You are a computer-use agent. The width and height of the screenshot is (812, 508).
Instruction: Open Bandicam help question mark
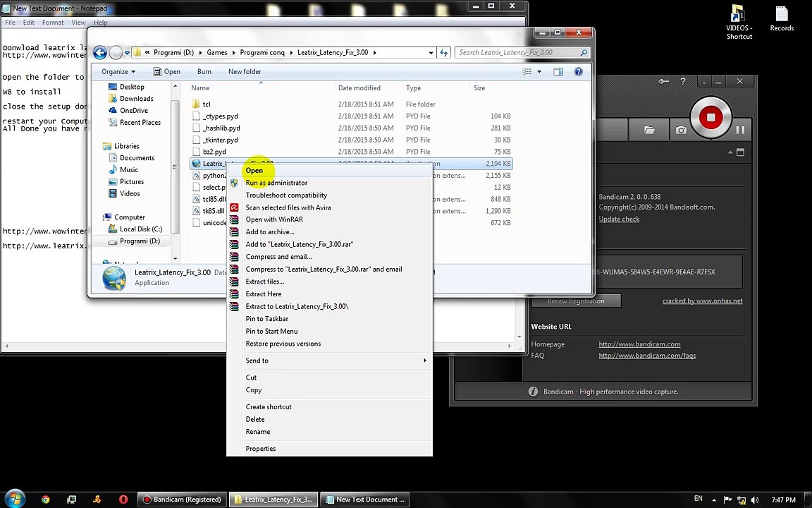(683, 81)
